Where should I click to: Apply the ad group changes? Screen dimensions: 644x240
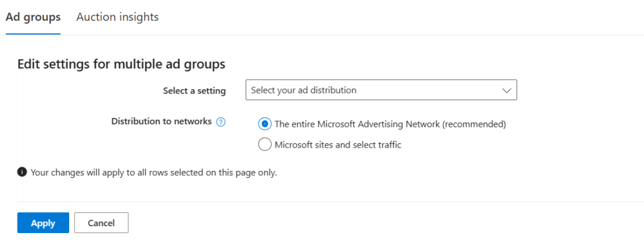pyautogui.click(x=43, y=223)
